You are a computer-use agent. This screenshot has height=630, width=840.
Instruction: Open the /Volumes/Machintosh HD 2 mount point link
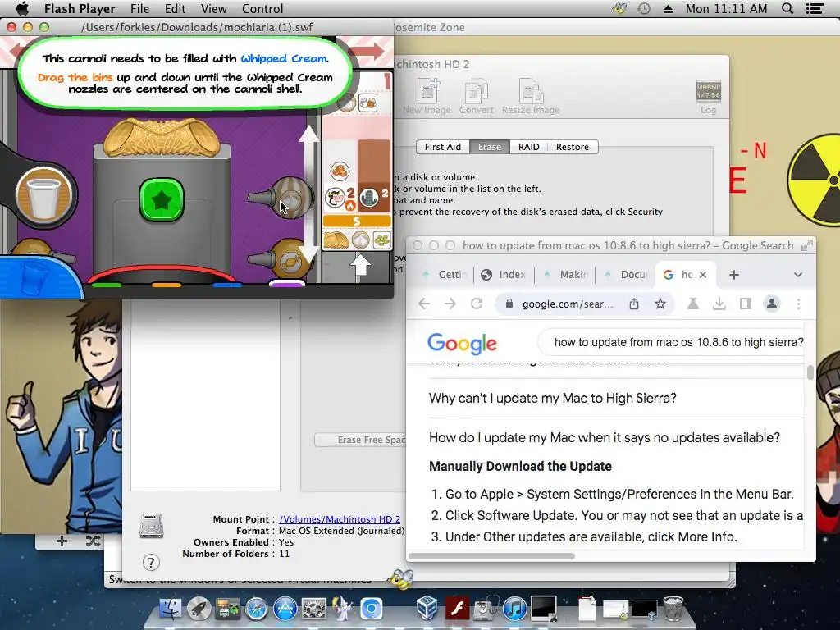click(x=340, y=519)
